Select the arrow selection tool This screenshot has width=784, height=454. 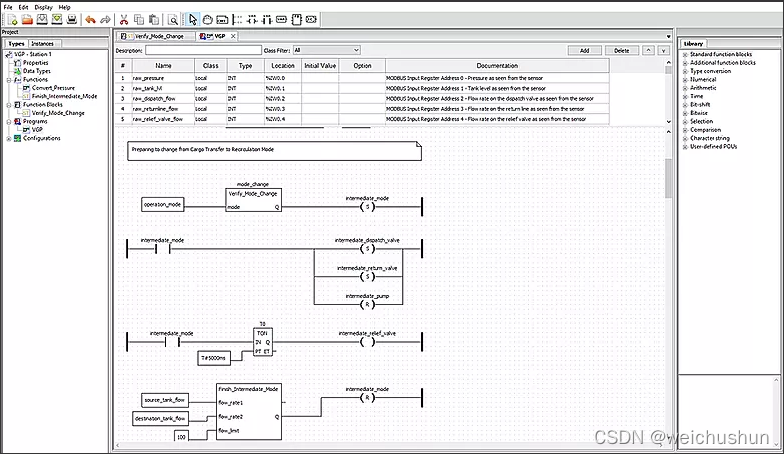pos(192,20)
